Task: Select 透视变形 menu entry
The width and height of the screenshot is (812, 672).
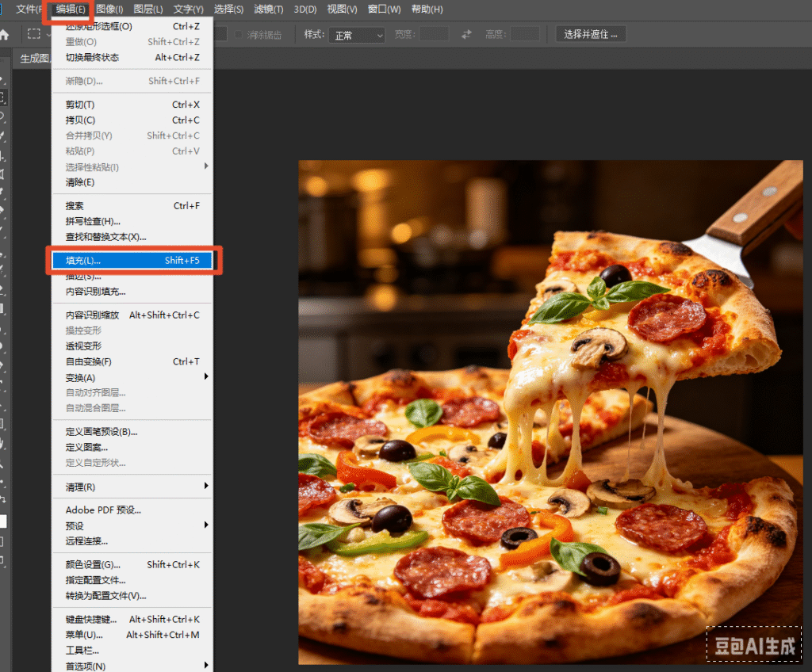Action: (x=132, y=346)
